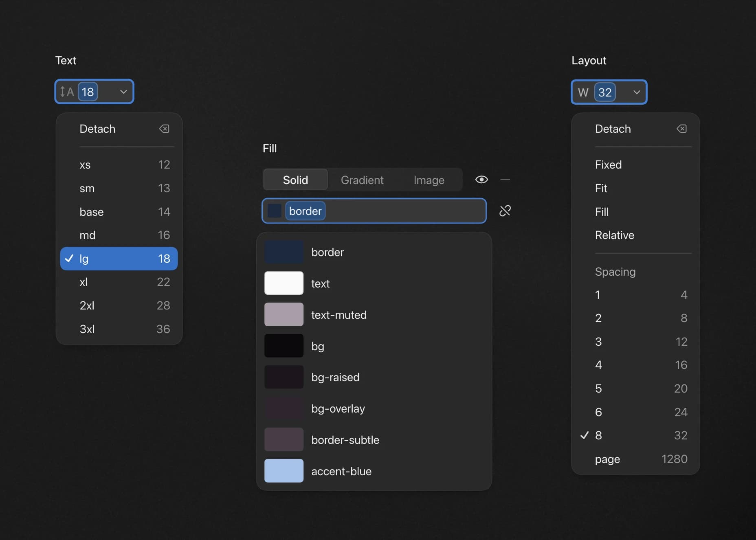Image resolution: width=756 pixels, height=540 pixels.
Task: Select page spacing 1280
Action: coord(635,459)
